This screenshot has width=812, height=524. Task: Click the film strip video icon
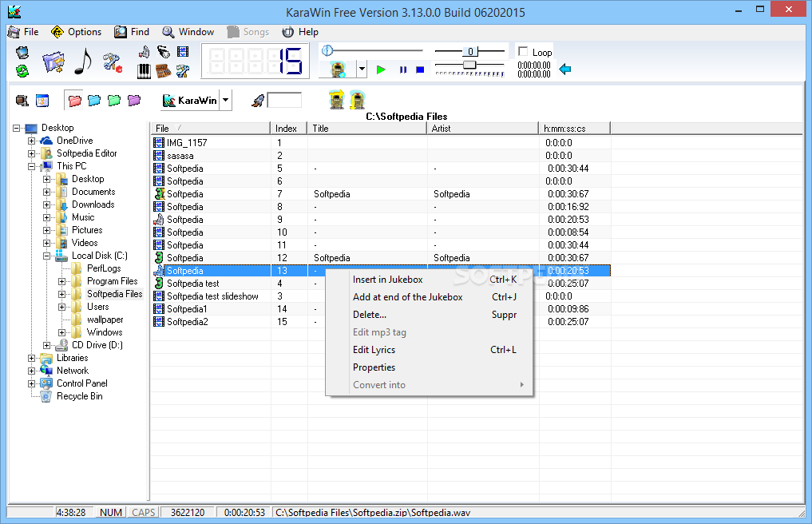(x=183, y=52)
